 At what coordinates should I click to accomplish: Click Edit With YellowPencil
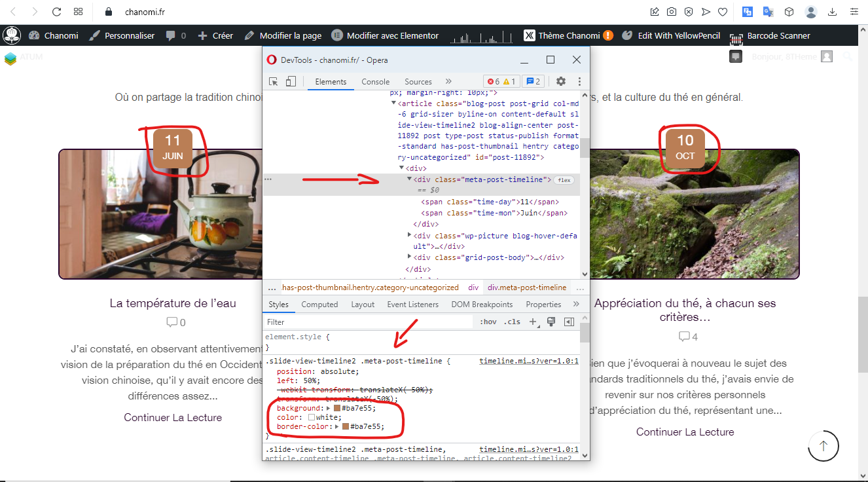(x=670, y=35)
